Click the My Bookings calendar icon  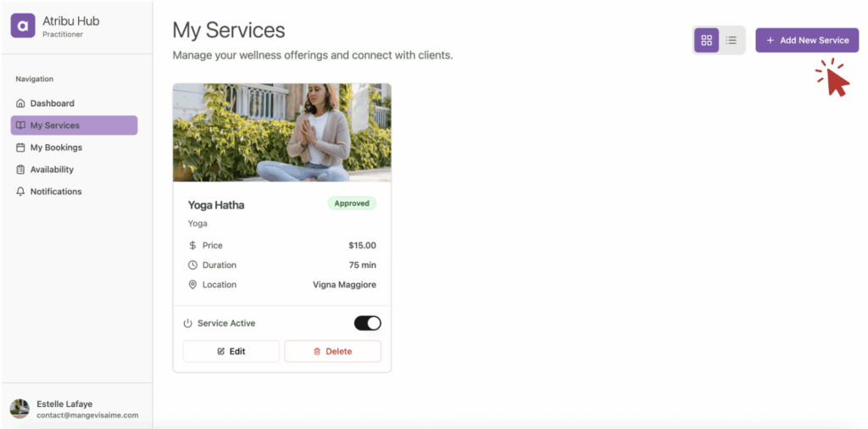point(20,148)
